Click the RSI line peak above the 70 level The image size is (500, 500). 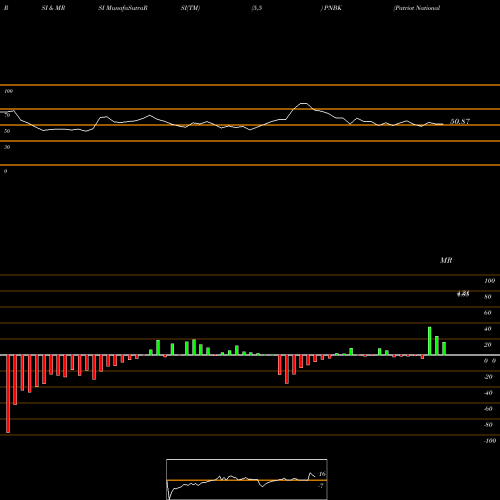click(303, 104)
